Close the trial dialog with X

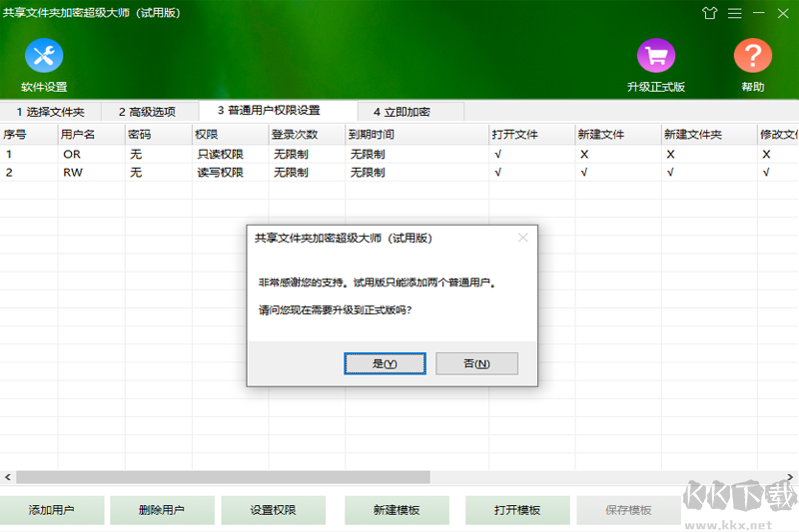(x=522, y=238)
